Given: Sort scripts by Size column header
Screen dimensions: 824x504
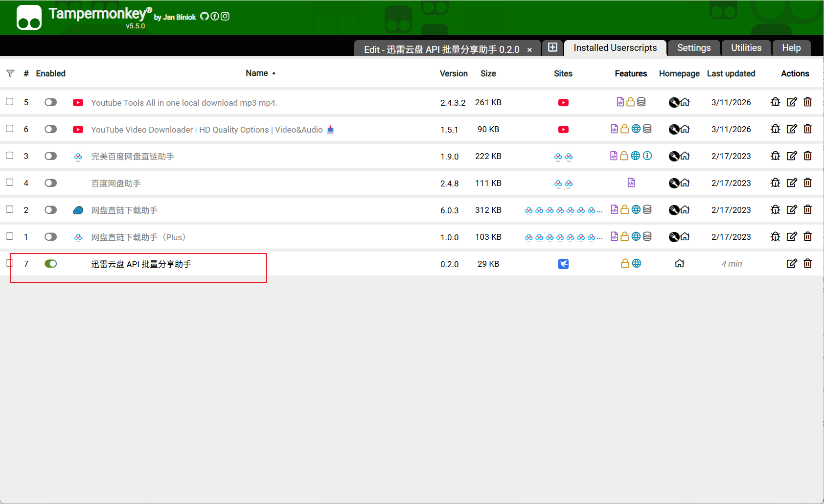Looking at the screenshot, I should pos(488,73).
